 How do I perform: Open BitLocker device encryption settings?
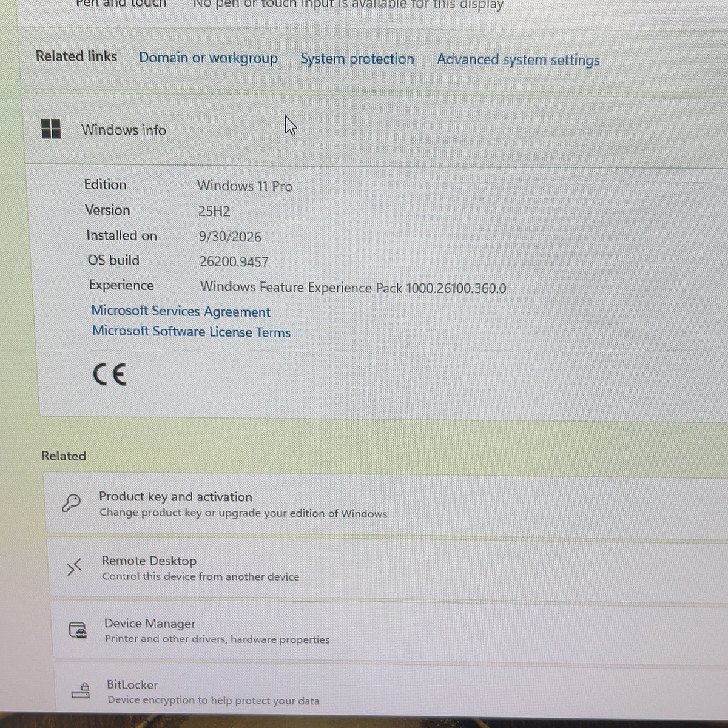tap(391, 690)
